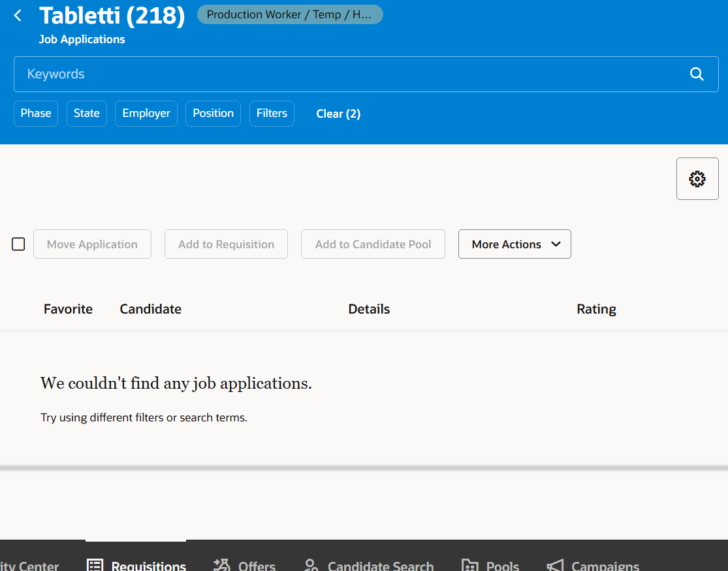Screen dimensions: 728x571
Task: Select the truncated Production Worker position chip
Action: tap(290, 14)
